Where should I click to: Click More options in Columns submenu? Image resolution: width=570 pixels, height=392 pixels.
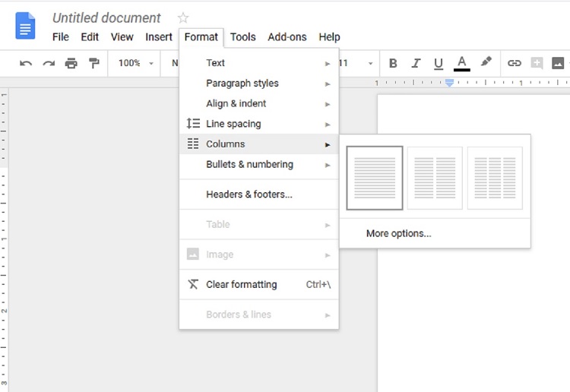(x=398, y=233)
